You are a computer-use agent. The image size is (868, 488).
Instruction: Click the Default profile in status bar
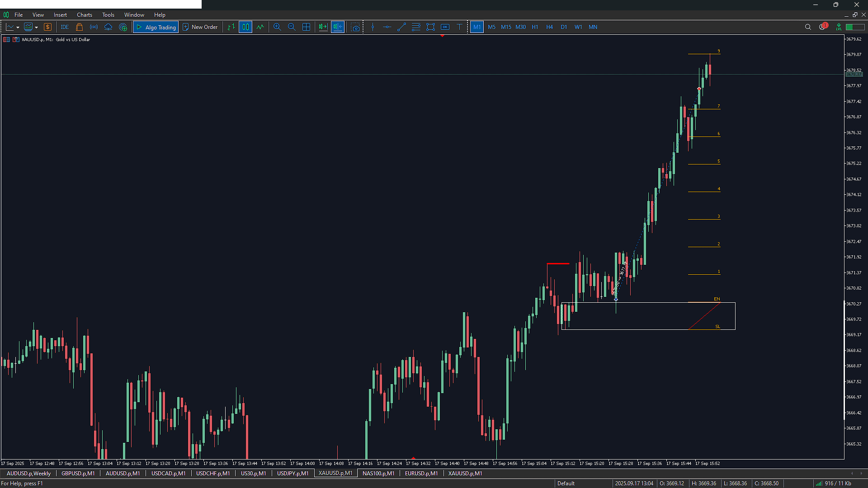[566, 483]
